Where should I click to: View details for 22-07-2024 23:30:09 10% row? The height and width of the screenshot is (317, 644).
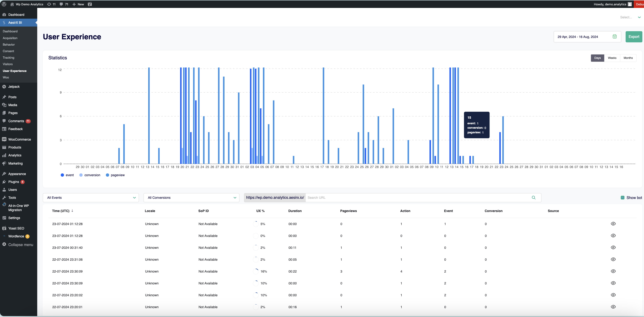613,283
